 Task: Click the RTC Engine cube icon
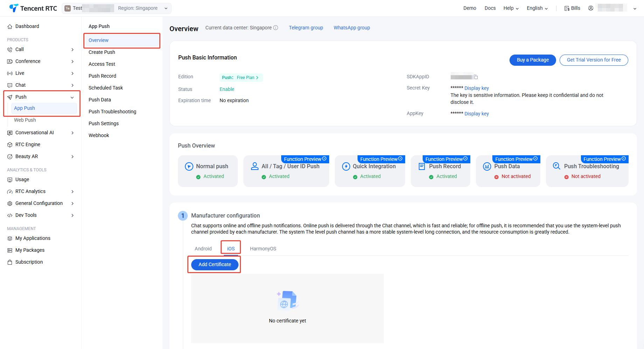pos(10,145)
